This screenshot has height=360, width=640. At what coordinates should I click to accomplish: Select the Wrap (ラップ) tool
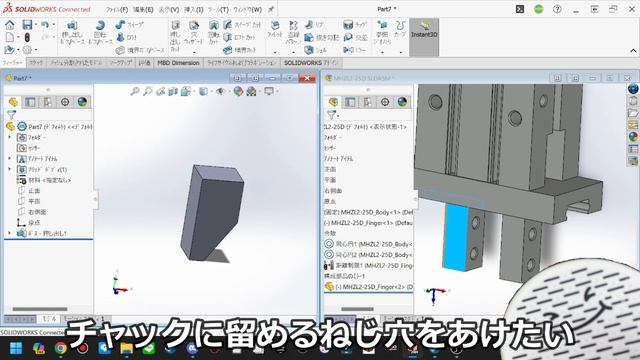[x=355, y=25]
